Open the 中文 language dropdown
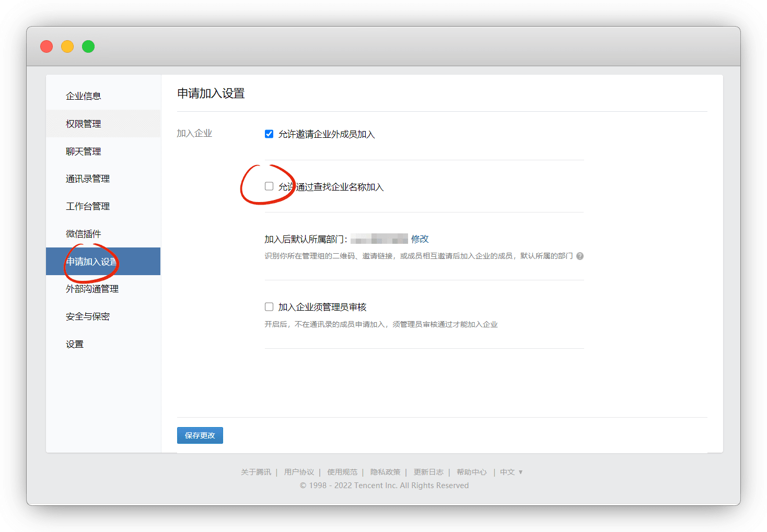Screen dimensions: 767x532 [511, 472]
